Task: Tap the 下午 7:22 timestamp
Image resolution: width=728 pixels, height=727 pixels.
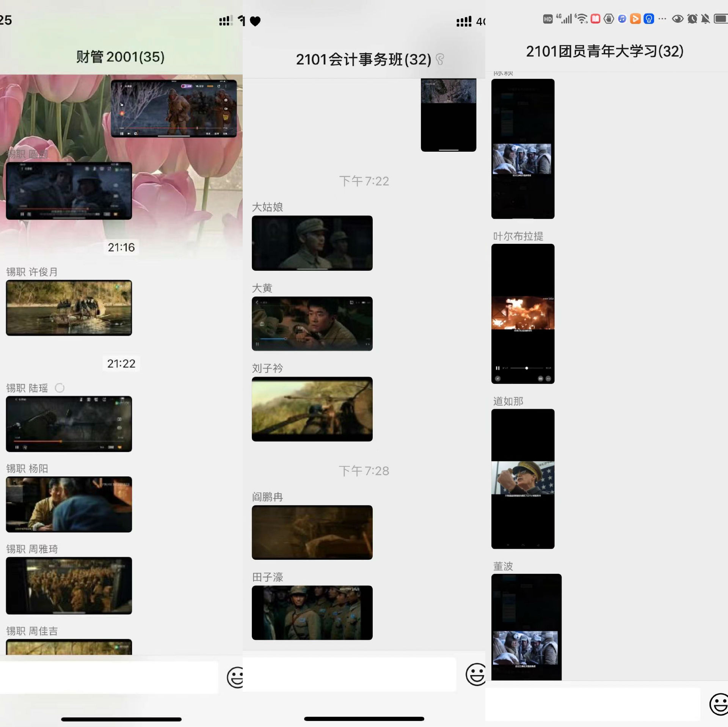Action: (x=364, y=181)
